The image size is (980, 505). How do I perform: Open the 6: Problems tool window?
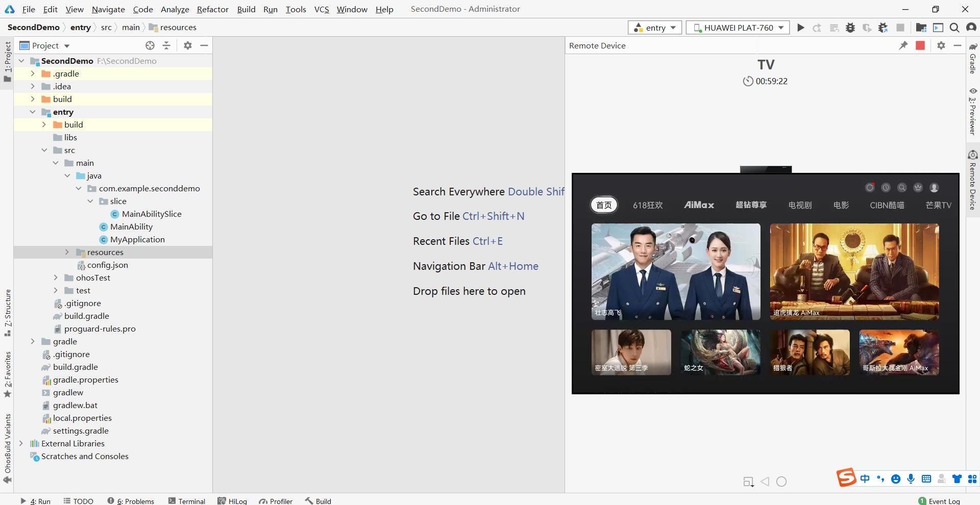131,501
